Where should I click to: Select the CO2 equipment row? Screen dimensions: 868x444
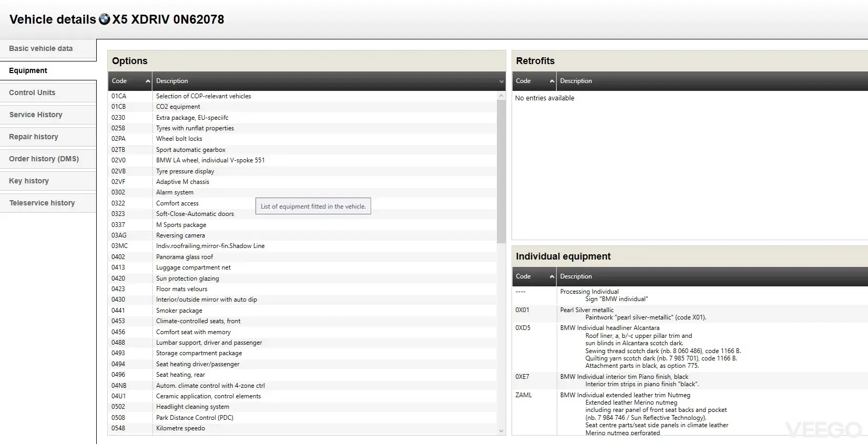(x=302, y=107)
